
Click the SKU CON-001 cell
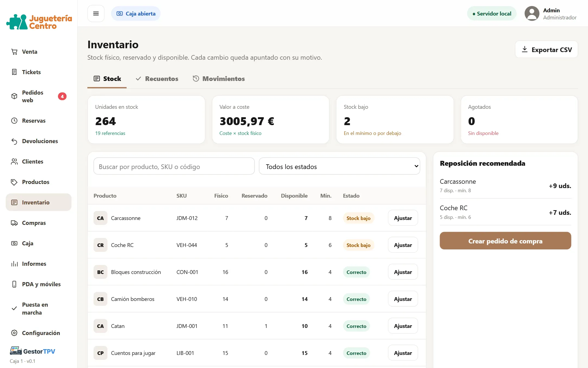click(187, 272)
